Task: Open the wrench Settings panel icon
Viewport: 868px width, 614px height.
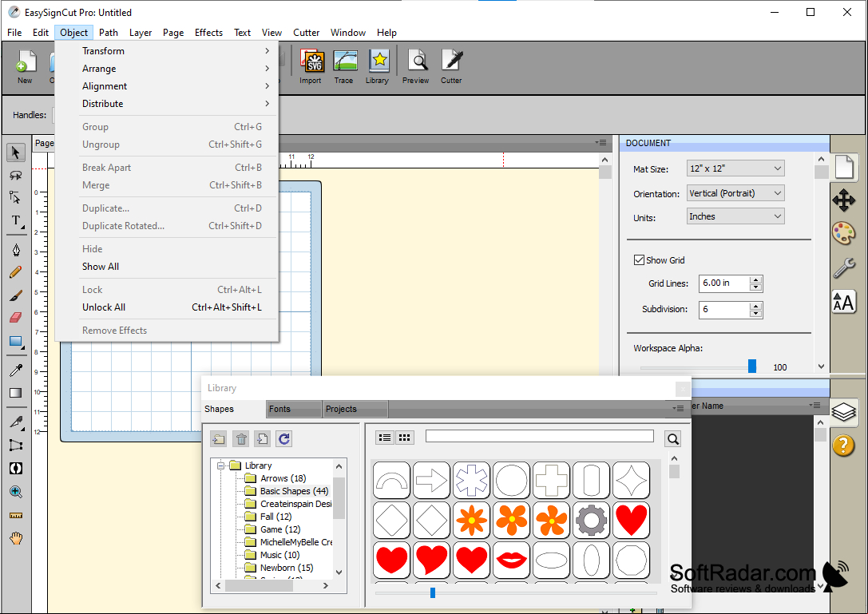Action: point(843,268)
